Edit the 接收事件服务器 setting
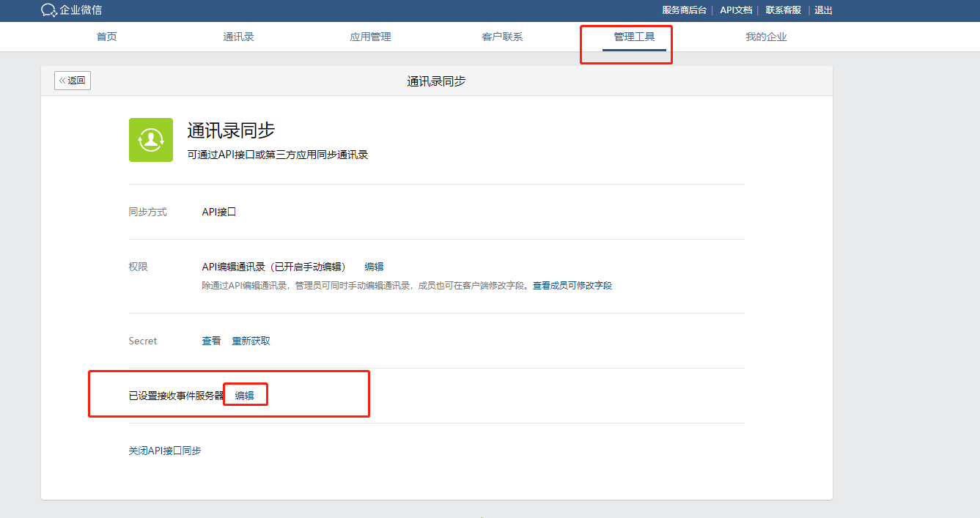The height and width of the screenshot is (518, 980). (245, 396)
